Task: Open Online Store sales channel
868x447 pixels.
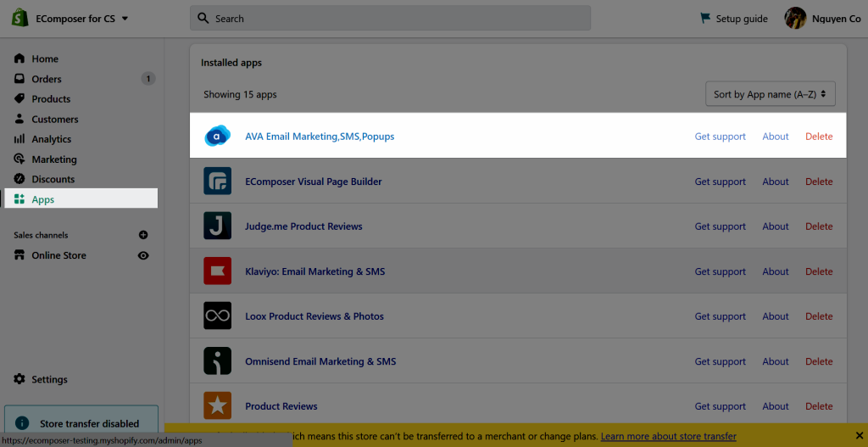Action: (x=58, y=255)
